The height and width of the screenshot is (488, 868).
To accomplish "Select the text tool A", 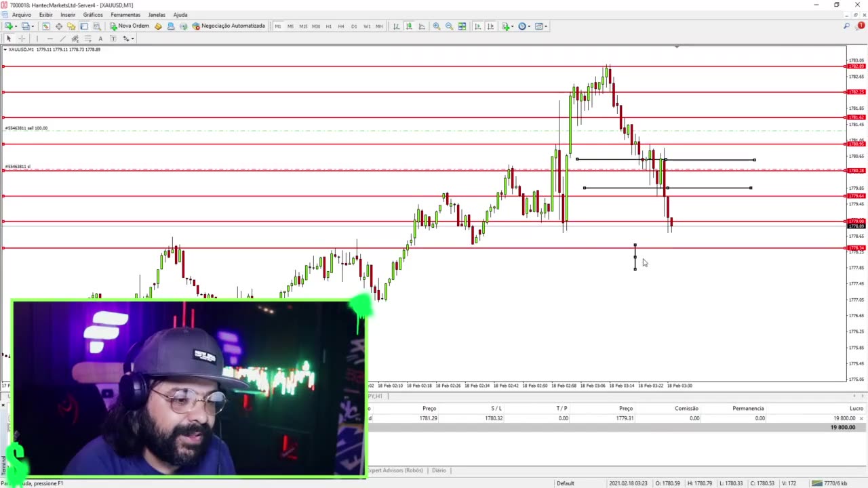I will pyautogui.click(x=100, y=39).
